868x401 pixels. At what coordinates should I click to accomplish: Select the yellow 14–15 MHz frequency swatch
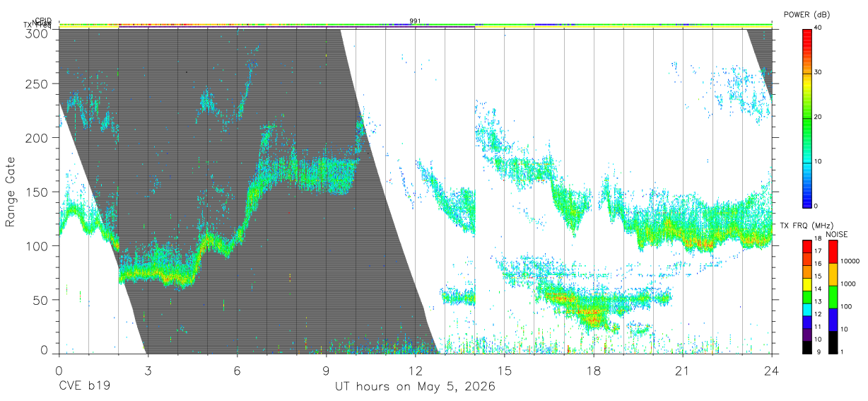(807, 285)
